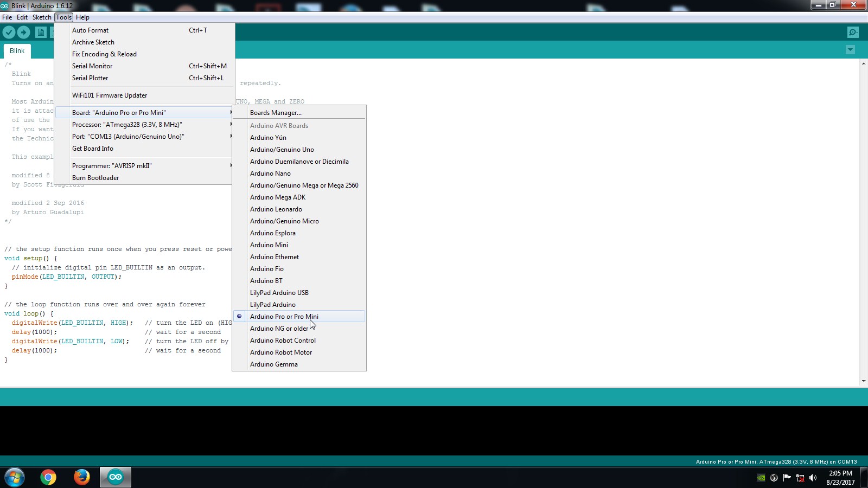Select Arduino Esplora board

[x=299, y=233]
